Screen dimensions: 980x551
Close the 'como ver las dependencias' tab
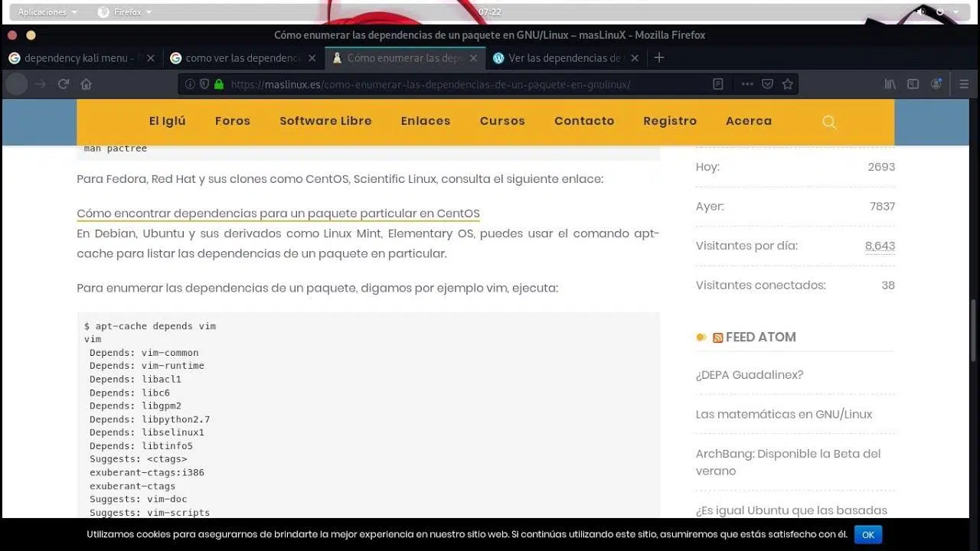[312, 58]
